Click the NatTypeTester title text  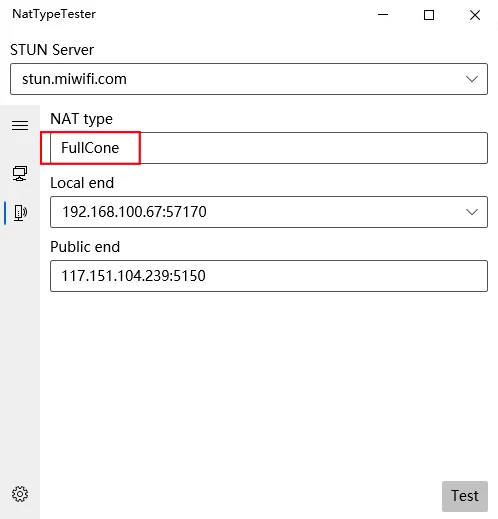(54, 14)
